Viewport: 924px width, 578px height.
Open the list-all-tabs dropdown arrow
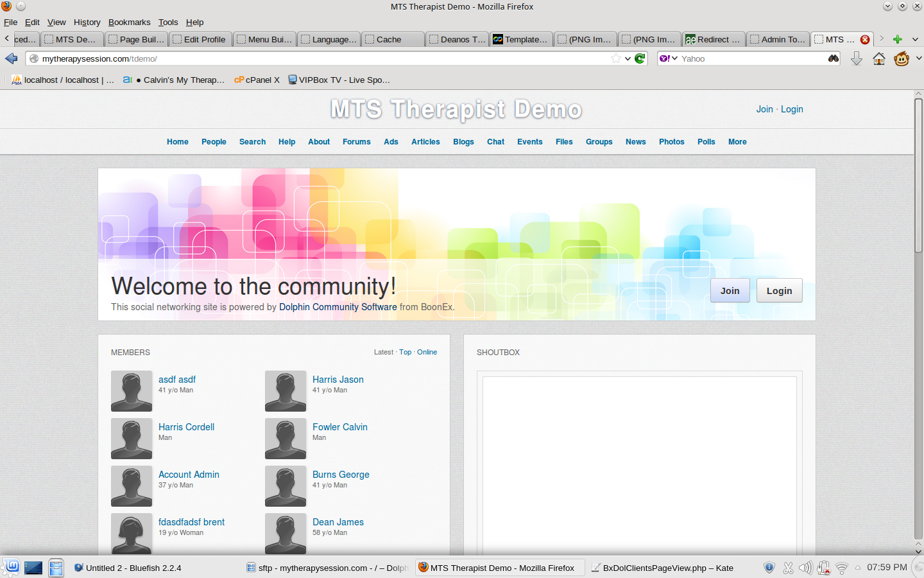[915, 39]
